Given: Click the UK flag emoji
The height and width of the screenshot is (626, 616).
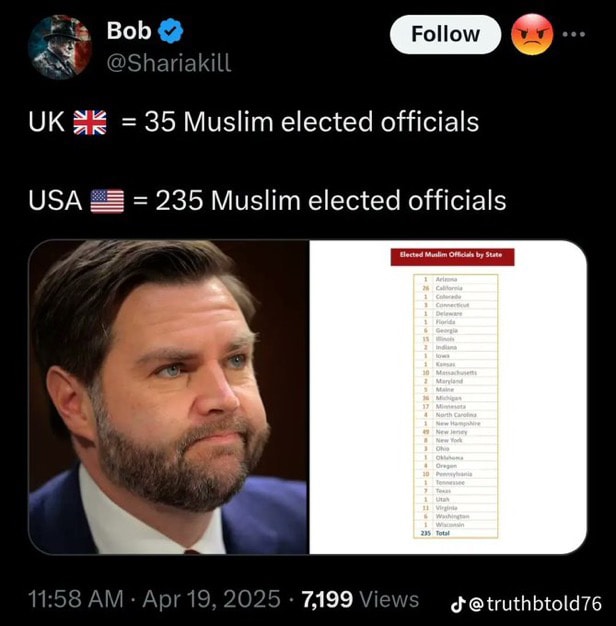Looking at the screenshot, I should tap(90, 122).
